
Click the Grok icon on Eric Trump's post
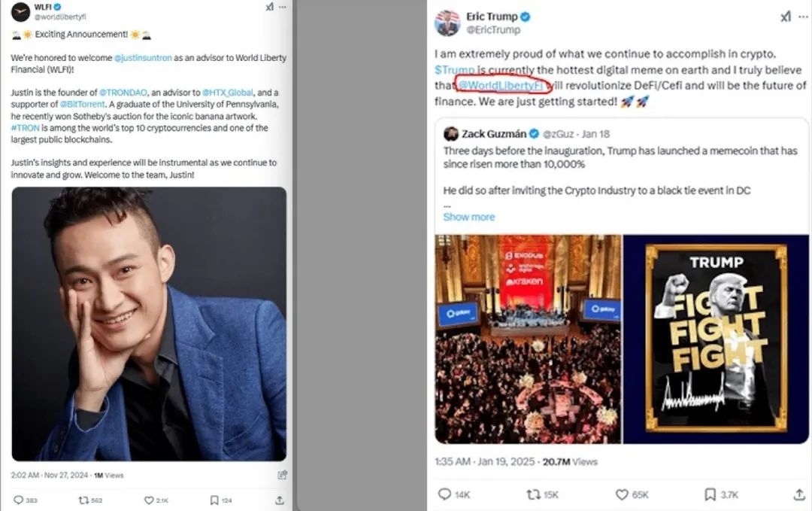784,17
